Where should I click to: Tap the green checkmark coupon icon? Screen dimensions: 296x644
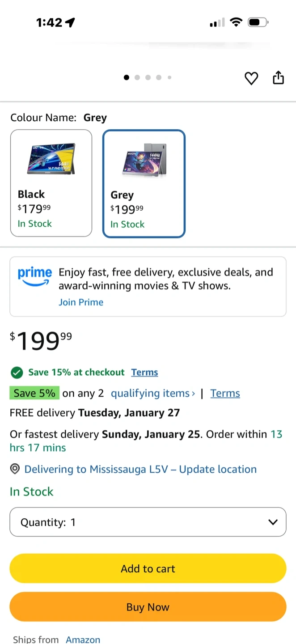(17, 373)
